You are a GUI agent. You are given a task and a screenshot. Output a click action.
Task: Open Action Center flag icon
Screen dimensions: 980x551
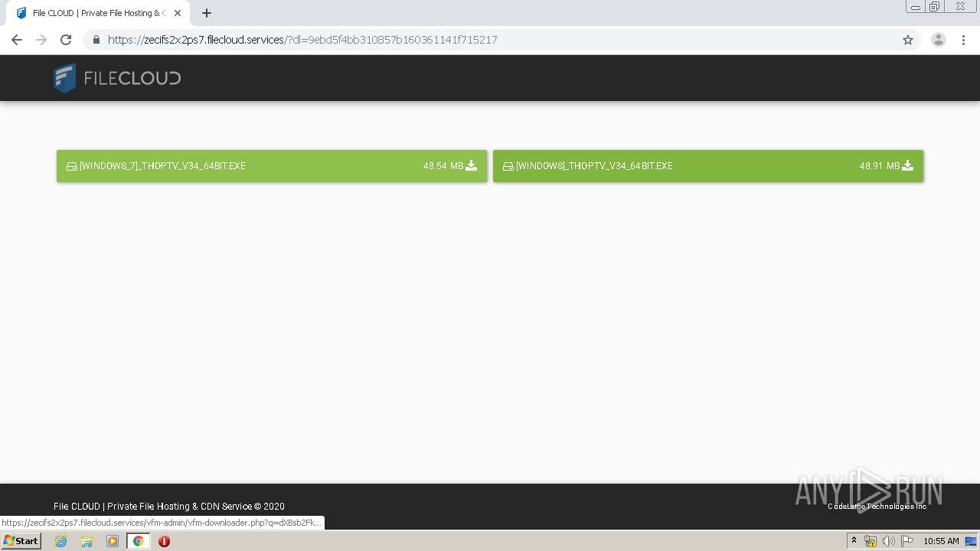coord(907,541)
